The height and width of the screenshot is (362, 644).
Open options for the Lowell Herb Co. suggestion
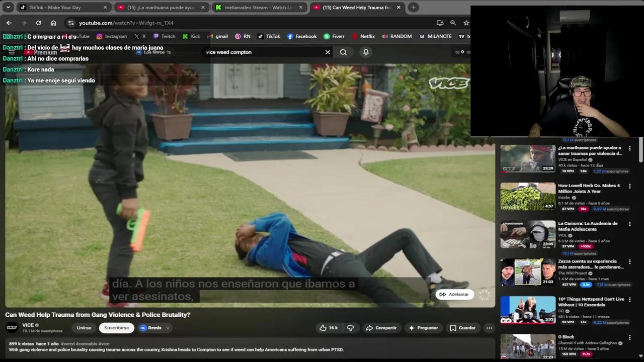629,186
